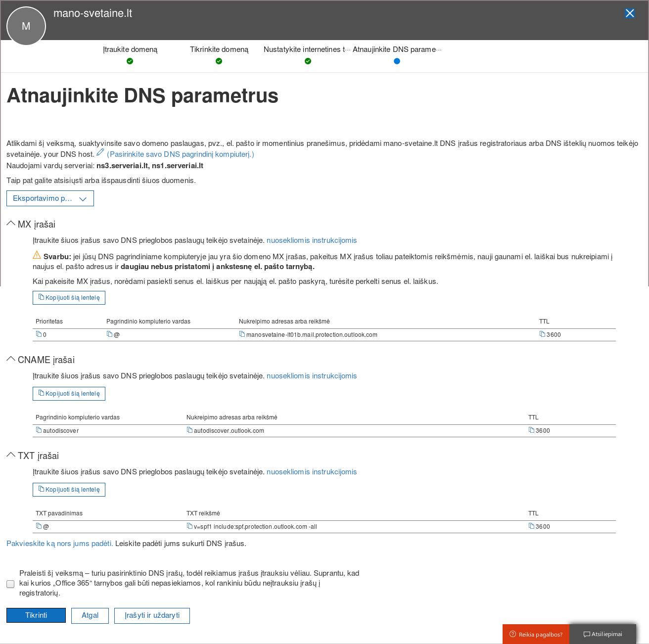Click the pencil icon to edit DNS host
649x644 pixels.
click(x=100, y=152)
